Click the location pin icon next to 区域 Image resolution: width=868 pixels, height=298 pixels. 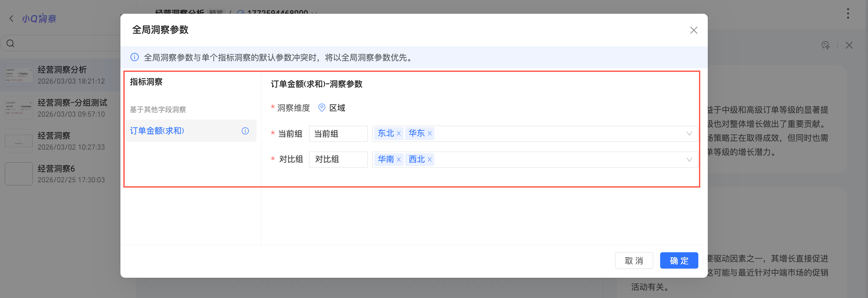322,108
